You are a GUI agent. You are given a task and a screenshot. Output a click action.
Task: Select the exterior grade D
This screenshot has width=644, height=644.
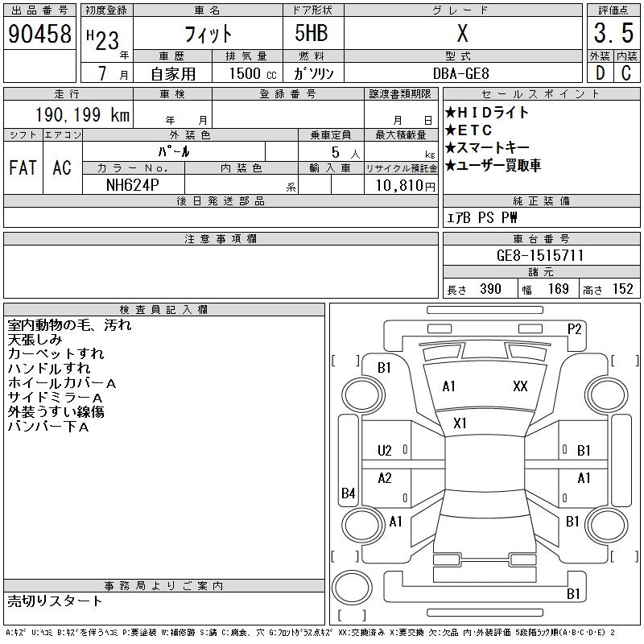(x=599, y=72)
